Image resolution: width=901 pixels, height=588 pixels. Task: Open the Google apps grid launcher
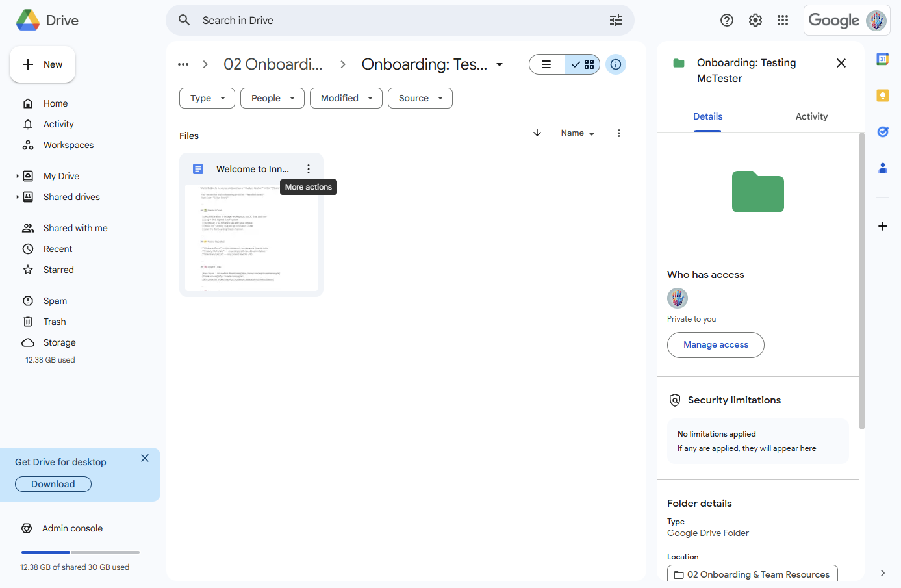[x=783, y=20]
